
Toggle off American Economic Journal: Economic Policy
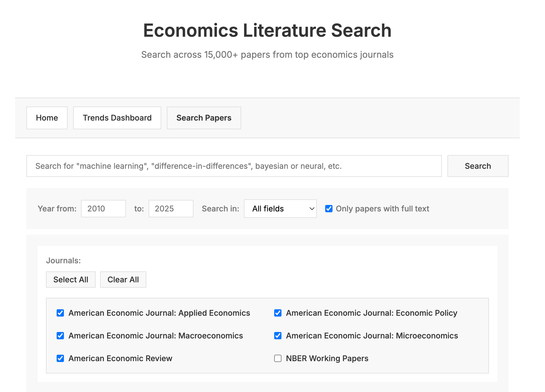pyautogui.click(x=278, y=313)
